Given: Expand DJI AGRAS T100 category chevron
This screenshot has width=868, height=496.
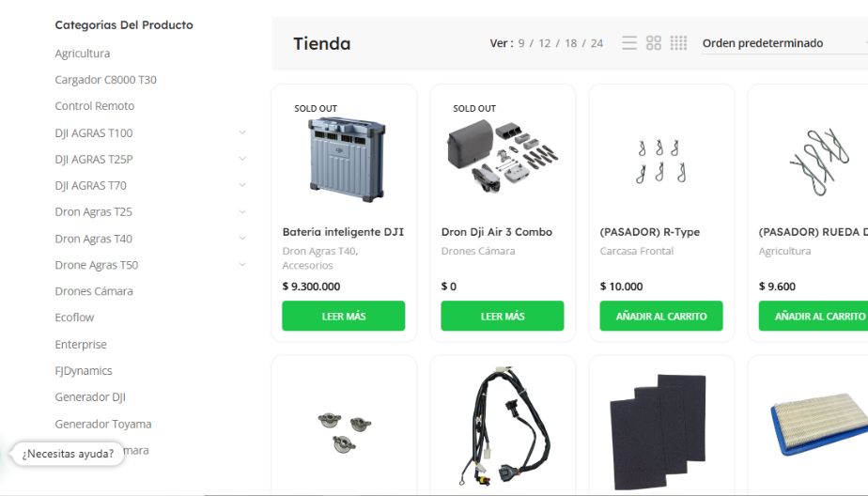Looking at the screenshot, I should [242, 132].
